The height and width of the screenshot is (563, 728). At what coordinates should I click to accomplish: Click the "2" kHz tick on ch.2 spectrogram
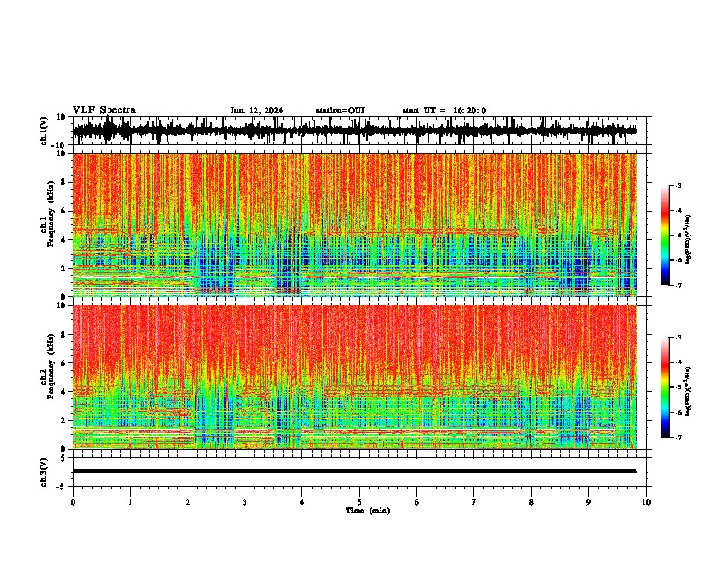point(64,420)
